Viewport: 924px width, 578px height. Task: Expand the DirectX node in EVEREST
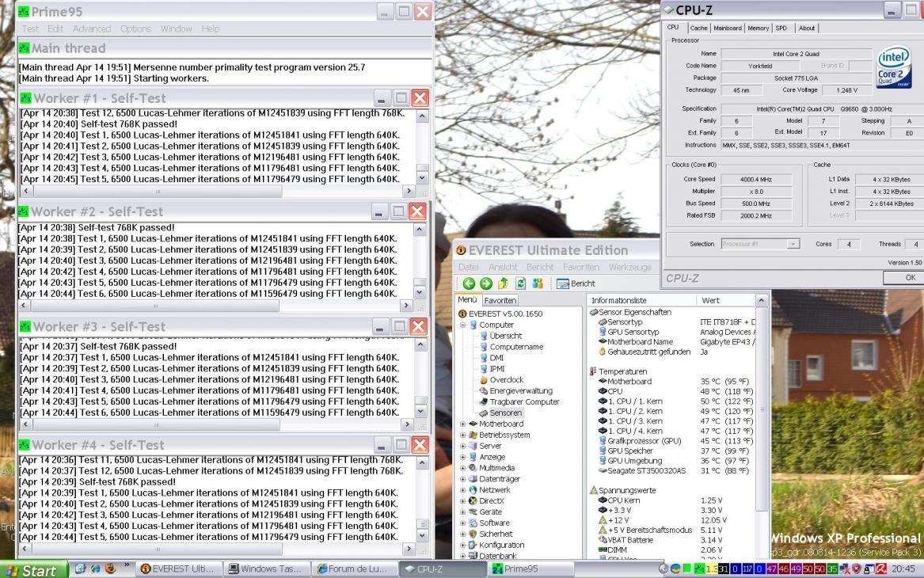tap(462, 501)
